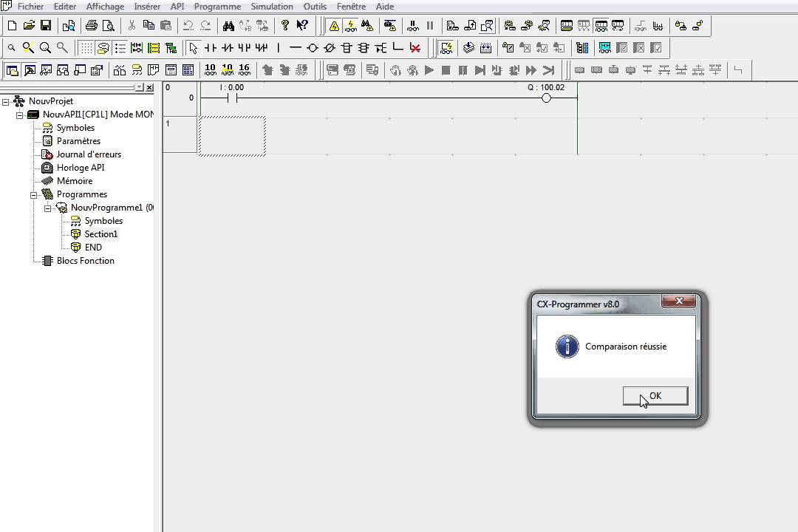The width and height of the screenshot is (798, 532).
Task: Click the Copy icon
Action: pyautogui.click(x=149, y=25)
